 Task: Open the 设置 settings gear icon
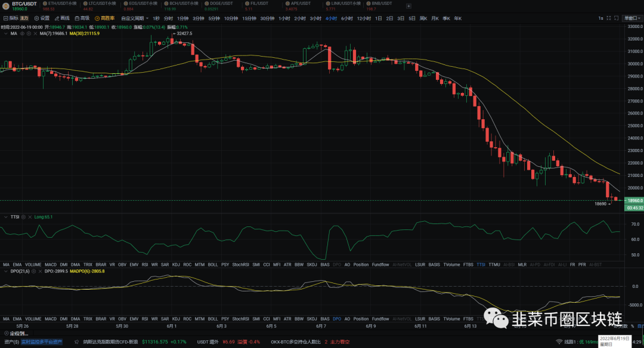pyautogui.click(x=36, y=18)
